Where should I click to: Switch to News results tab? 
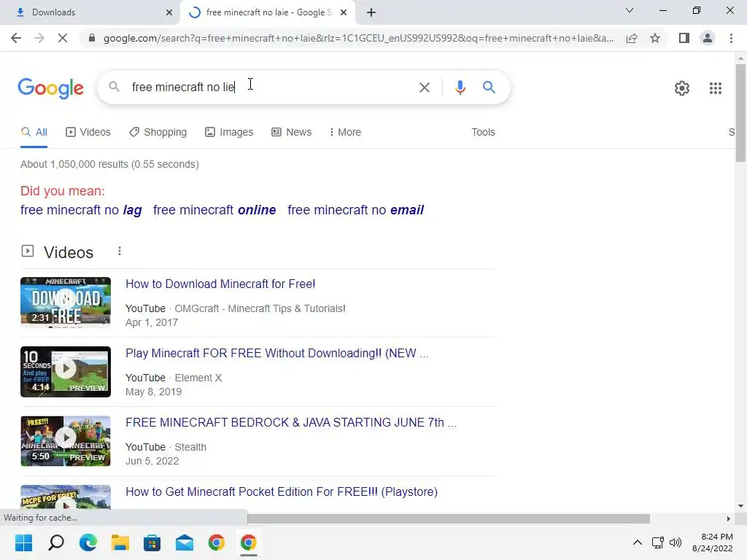pyautogui.click(x=292, y=133)
